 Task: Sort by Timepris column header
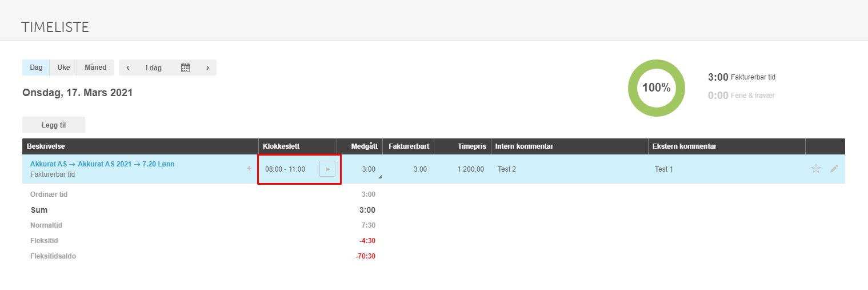(462, 146)
